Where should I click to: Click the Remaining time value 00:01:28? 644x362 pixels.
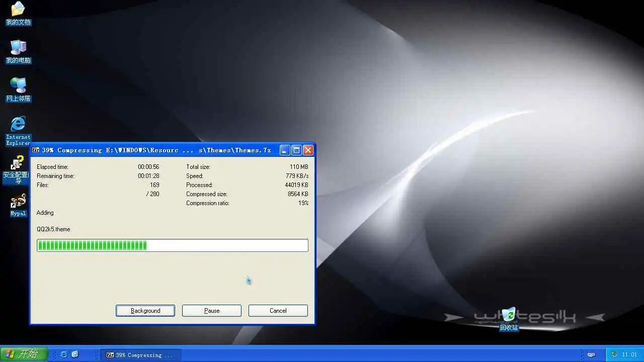point(148,176)
